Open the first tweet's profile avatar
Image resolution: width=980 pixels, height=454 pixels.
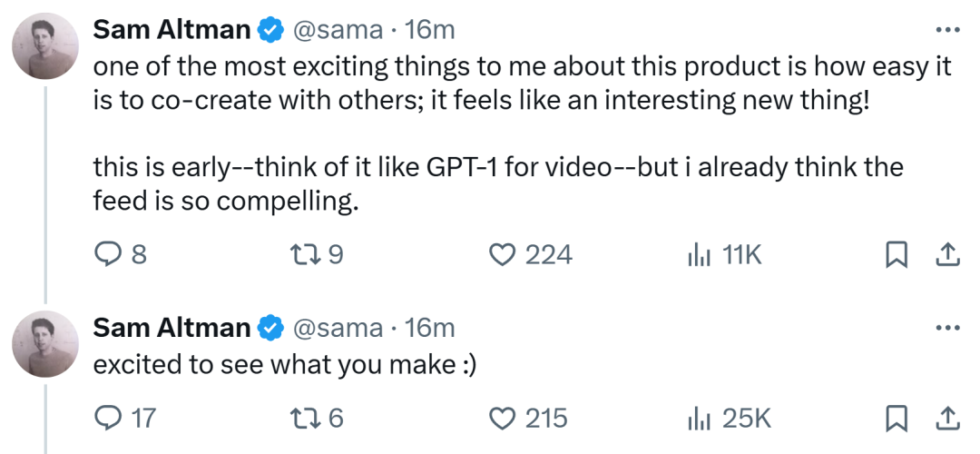click(x=44, y=46)
